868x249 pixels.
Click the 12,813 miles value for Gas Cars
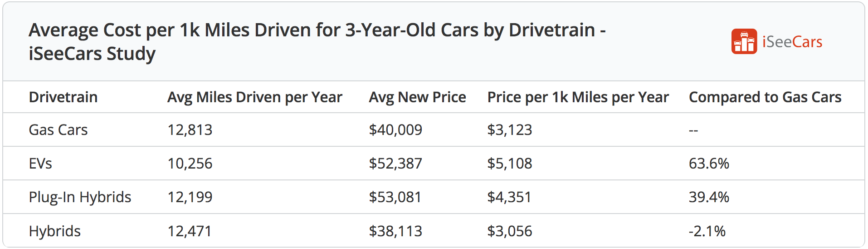point(190,130)
